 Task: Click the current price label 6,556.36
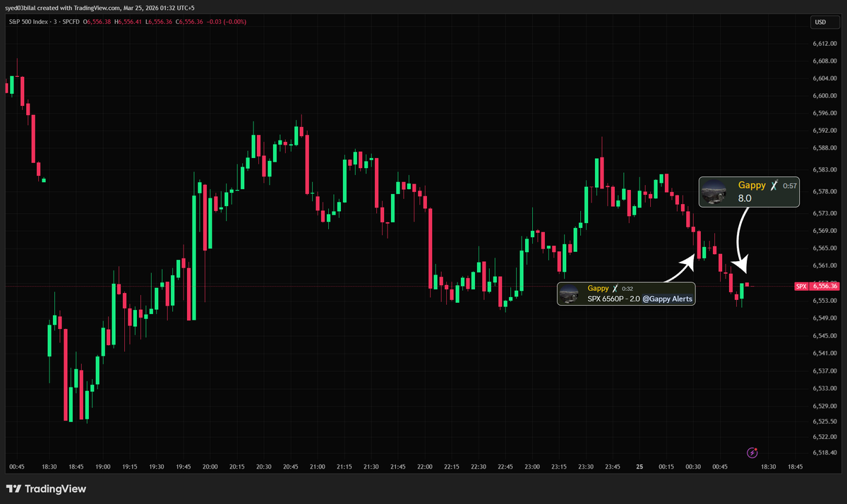tap(824, 286)
